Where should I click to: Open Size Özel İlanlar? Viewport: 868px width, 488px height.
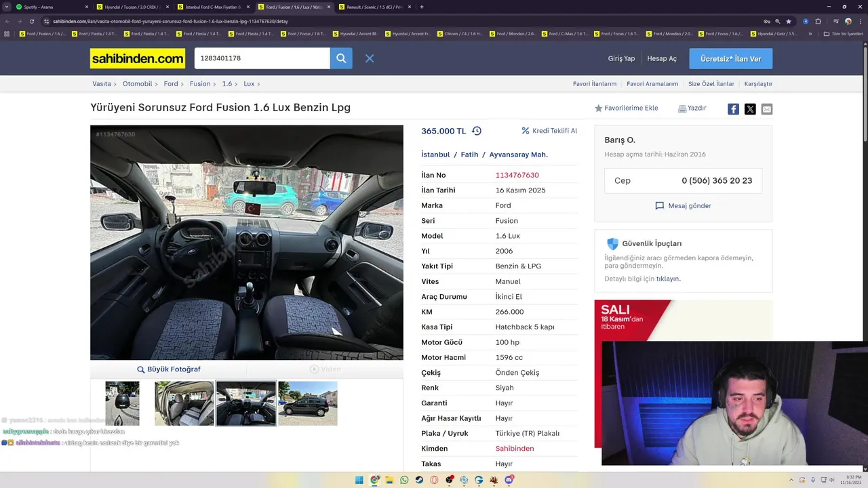point(711,84)
